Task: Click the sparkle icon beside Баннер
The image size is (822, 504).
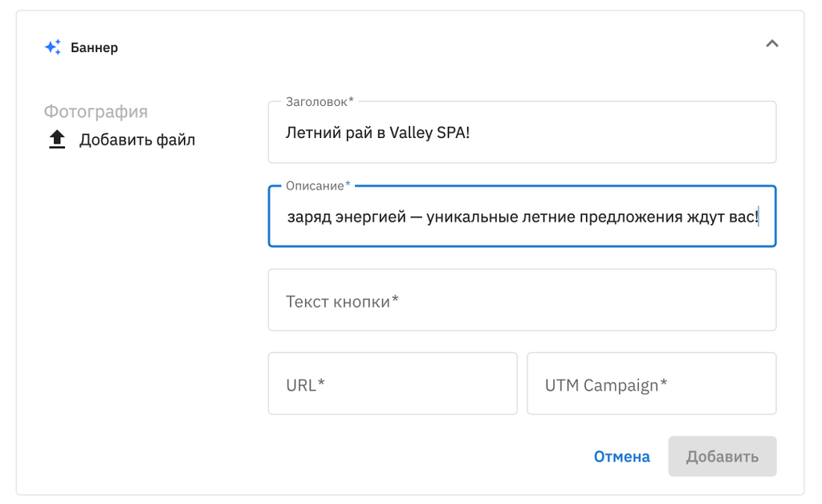Action: [x=53, y=47]
